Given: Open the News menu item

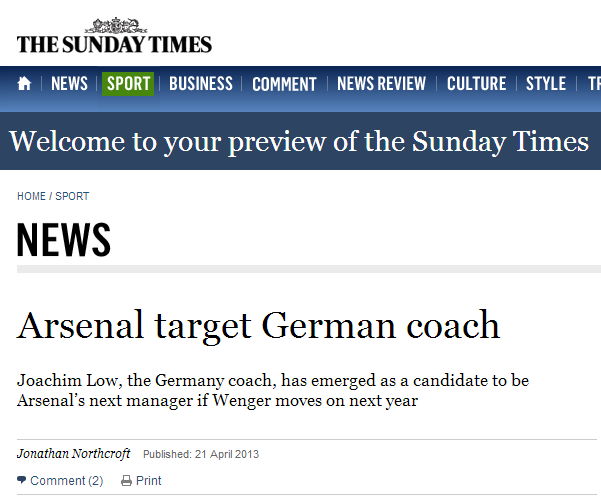Looking at the screenshot, I should [69, 84].
